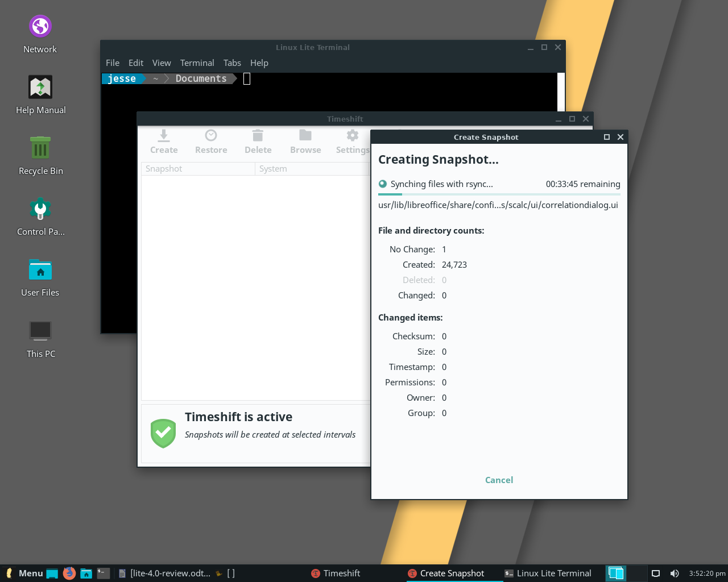Click the Create snapshot icon in Timeshift toolbar
This screenshot has width=728, height=582.
[164, 142]
